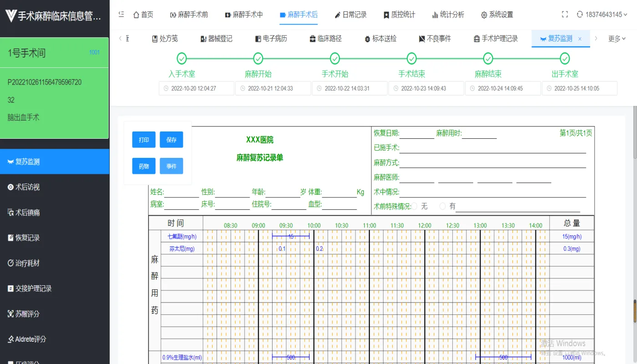The image size is (637, 364).
Task: Click the Aldrete评分 sidebar icon
Action: coord(10,339)
